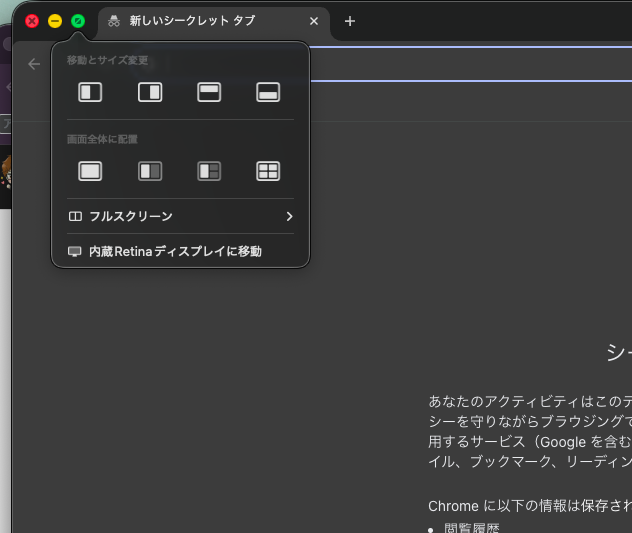
Task: Fill entire screen arrangement icon
Action: point(90,171)
